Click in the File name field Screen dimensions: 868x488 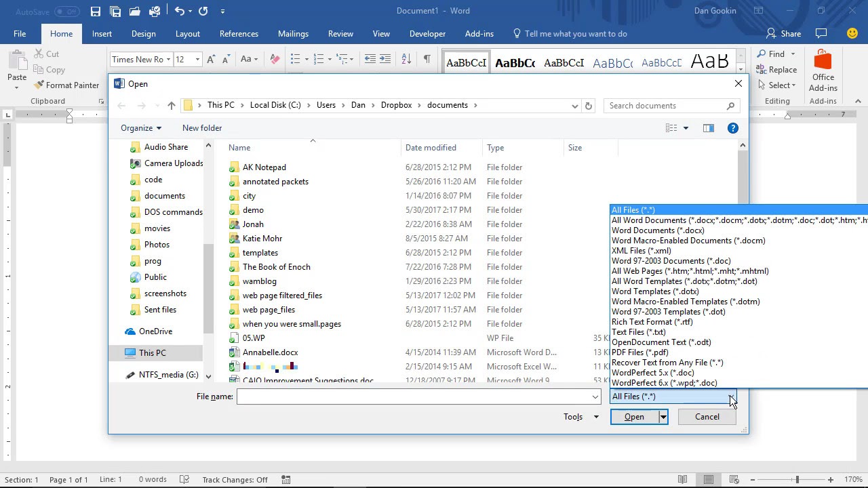pyautogui.click(x=414, y=397)
